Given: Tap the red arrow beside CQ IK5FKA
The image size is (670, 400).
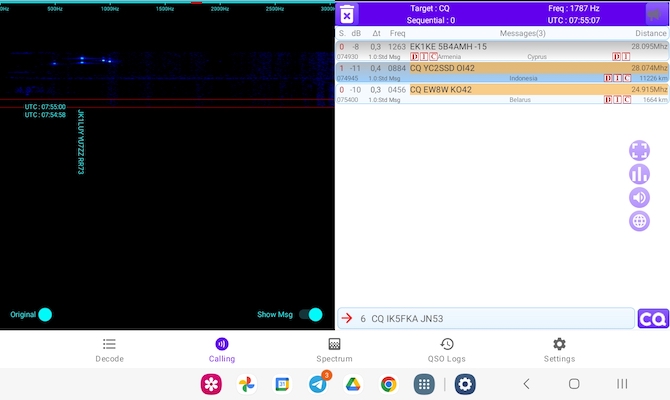Looking at the screenshot, I should 347,318.
